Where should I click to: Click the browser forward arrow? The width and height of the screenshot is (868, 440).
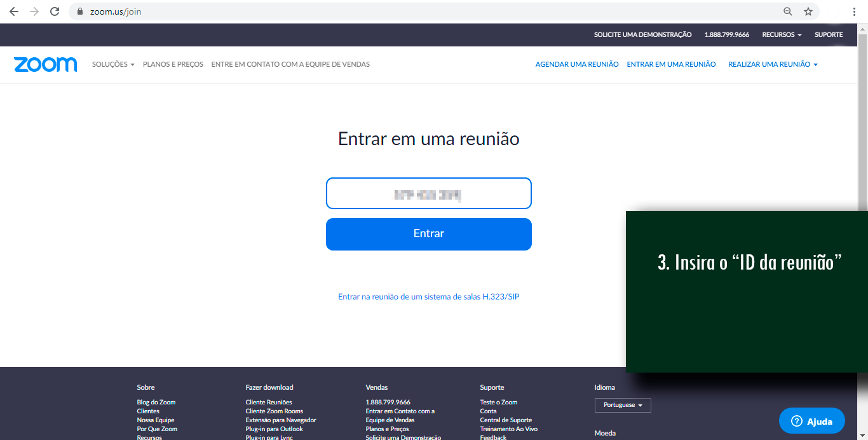[x=34, y=11]
